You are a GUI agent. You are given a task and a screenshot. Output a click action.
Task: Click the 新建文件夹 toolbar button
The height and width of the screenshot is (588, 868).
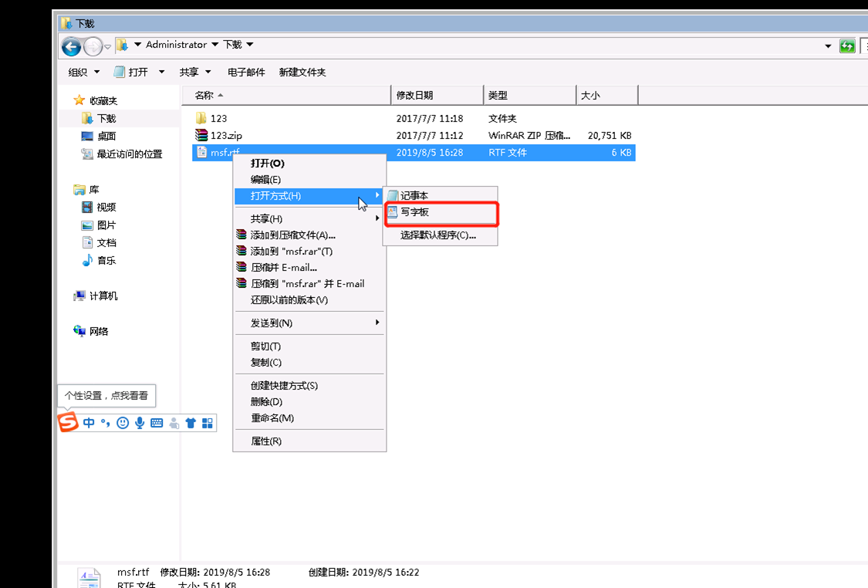click(x=302, y=72)
